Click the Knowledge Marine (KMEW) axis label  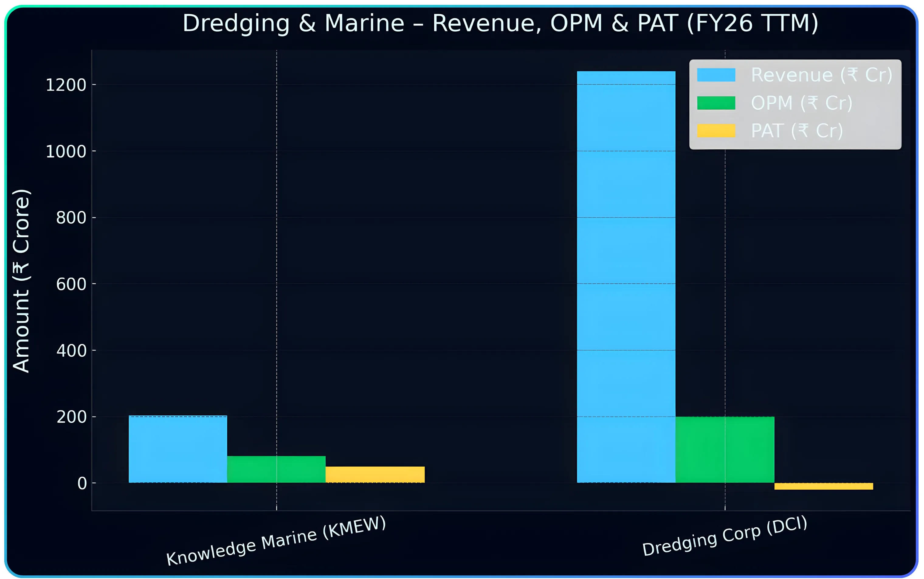click(x=276, y=541)
